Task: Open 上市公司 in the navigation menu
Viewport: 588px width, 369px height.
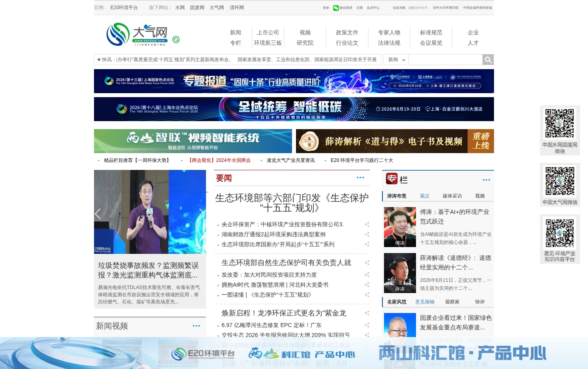Action: pos(268,32)
